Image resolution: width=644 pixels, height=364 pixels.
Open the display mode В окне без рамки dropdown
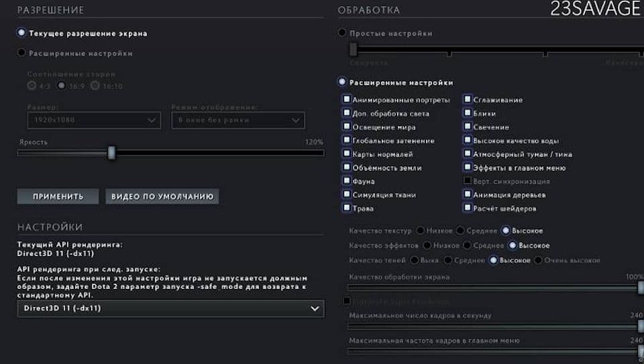tap(237, 120)
